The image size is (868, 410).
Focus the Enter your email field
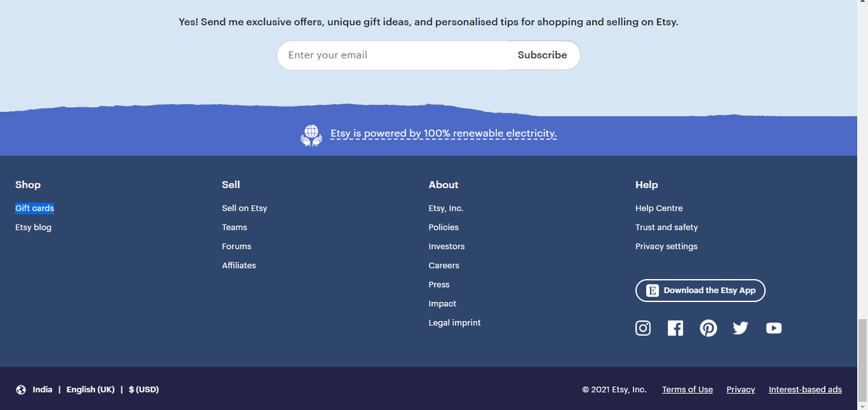pos(393,55)
